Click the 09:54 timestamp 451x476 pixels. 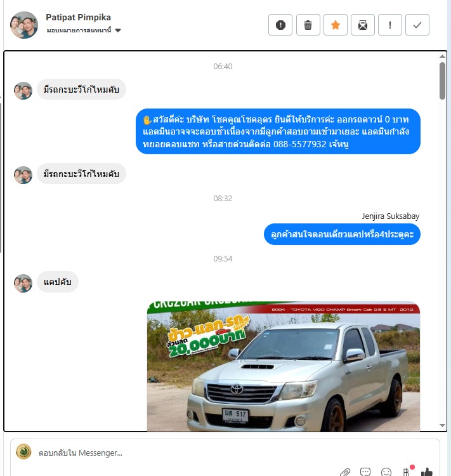coord(223,259)
